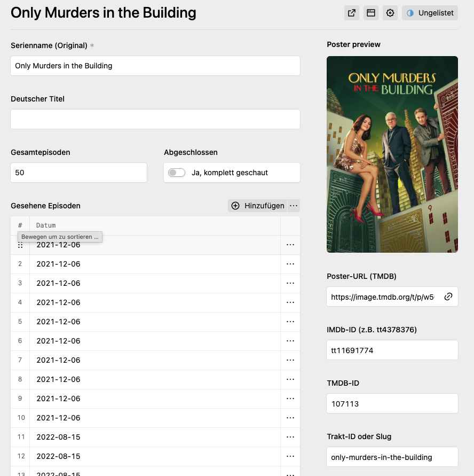The height and width of the screenshot is (476, 474).
Task: Click the plus icon beside Hinzufügen
Action: 235,206
